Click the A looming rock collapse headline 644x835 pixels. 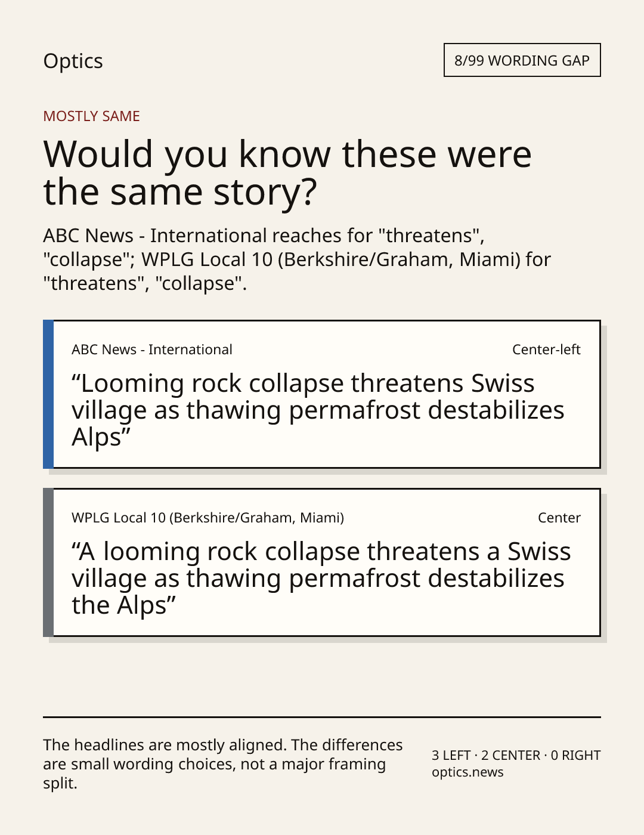[x=321, y=579]
